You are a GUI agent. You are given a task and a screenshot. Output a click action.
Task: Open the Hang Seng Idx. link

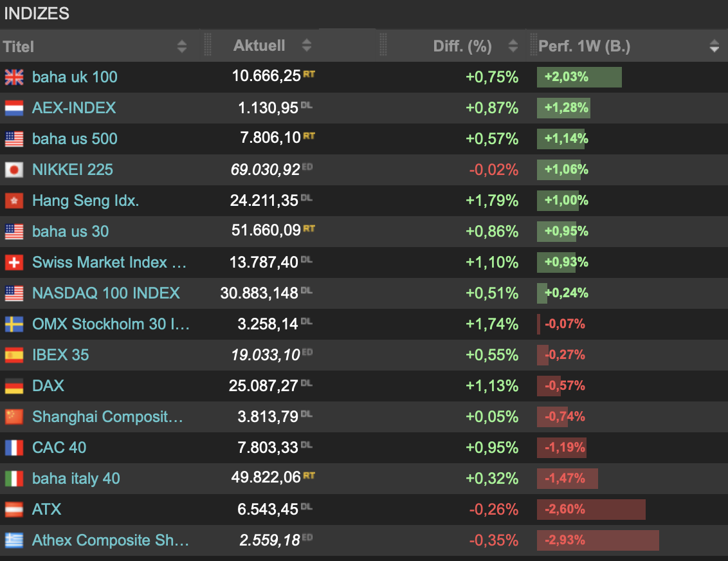click(86, 201)
